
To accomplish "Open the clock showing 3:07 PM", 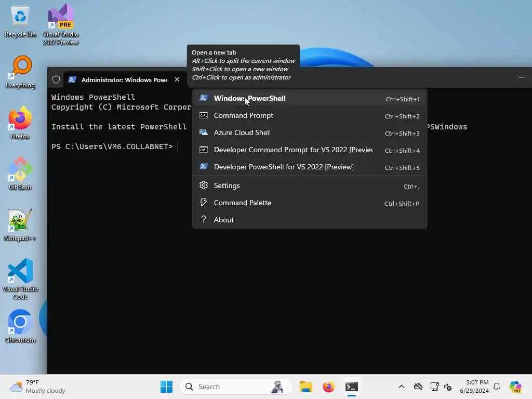I will point(474,387).
